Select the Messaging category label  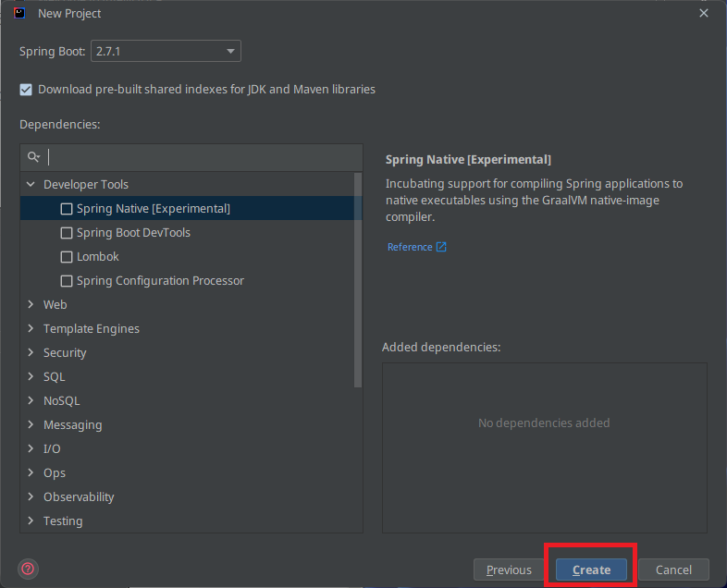(73, 425)
